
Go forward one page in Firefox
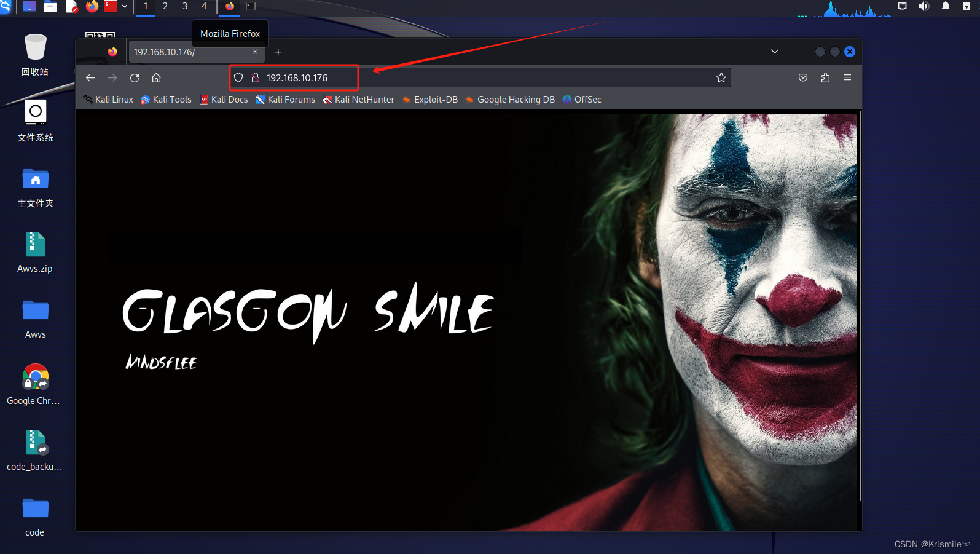point(112,77)
